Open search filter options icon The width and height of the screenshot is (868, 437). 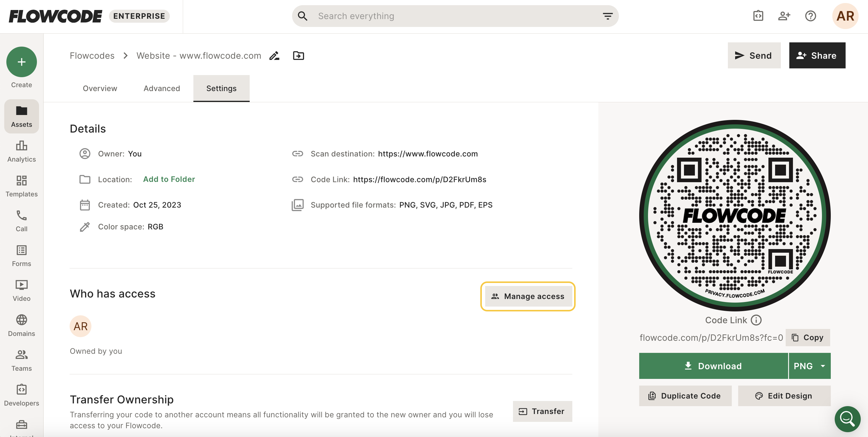(607, 16)
